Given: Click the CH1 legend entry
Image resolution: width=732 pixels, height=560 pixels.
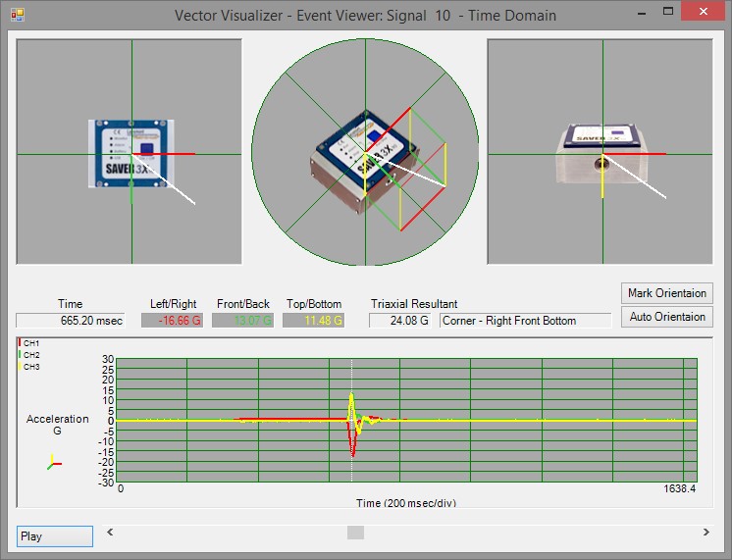Looking at the screenshot, I should [28, 343].
